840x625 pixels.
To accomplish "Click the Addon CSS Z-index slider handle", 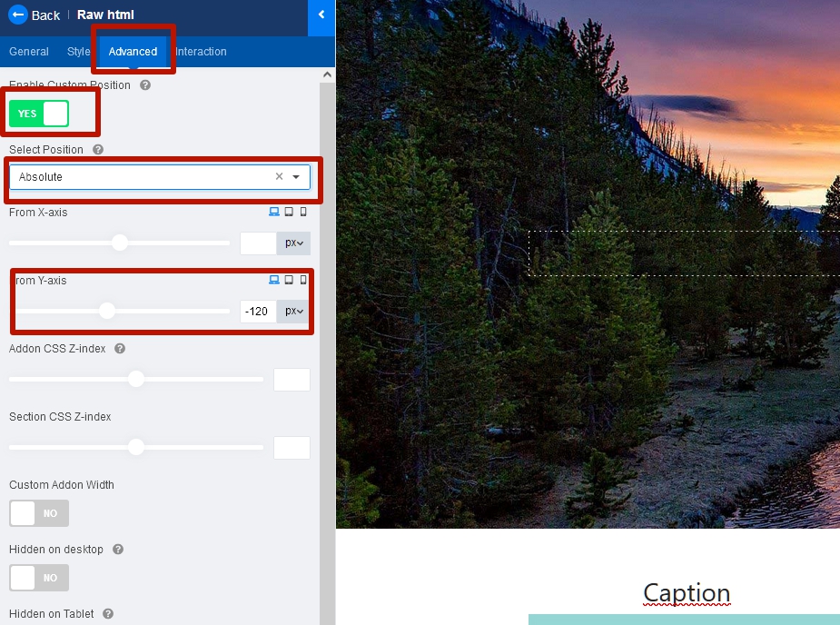I will pos(136,379).
